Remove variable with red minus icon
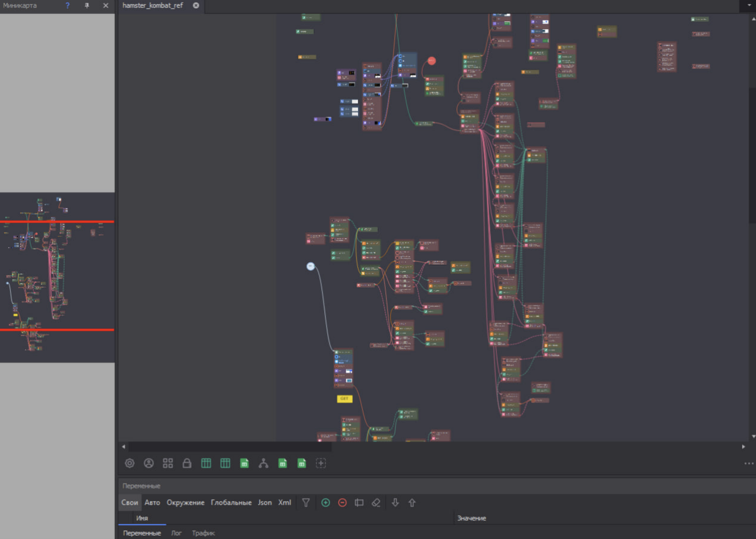Image resolution: width=756 pixels, height=539 pixels. [342, 502]
